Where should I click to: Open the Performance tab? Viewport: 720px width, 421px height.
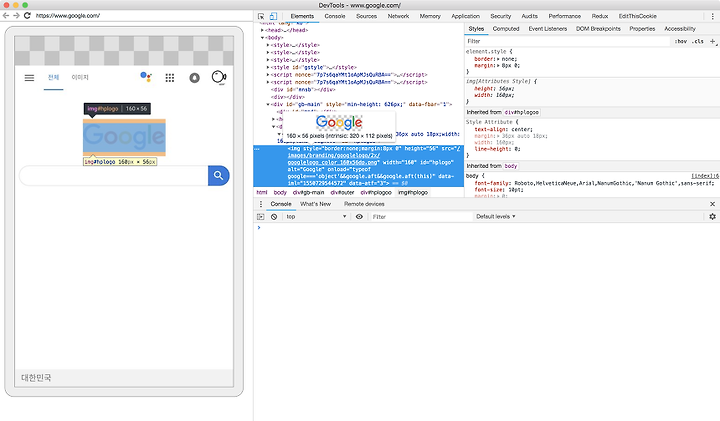point(564,16)
